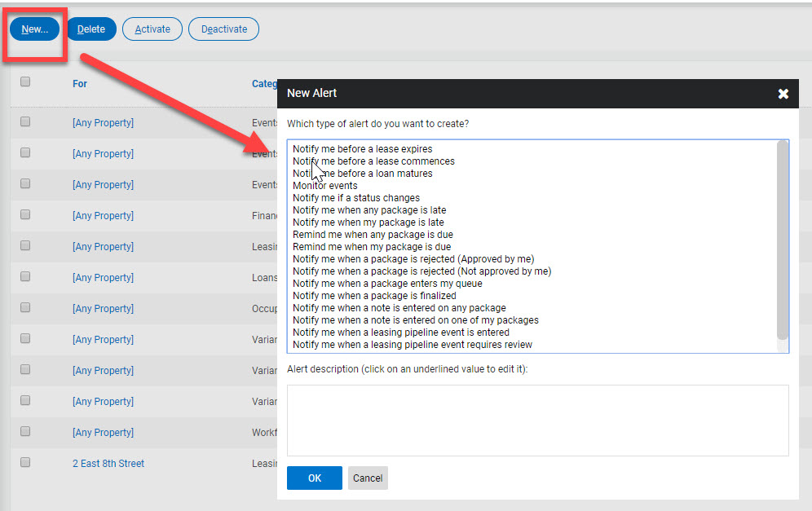Click the Deactivate button
812x511 pixels.
point(223,29)
